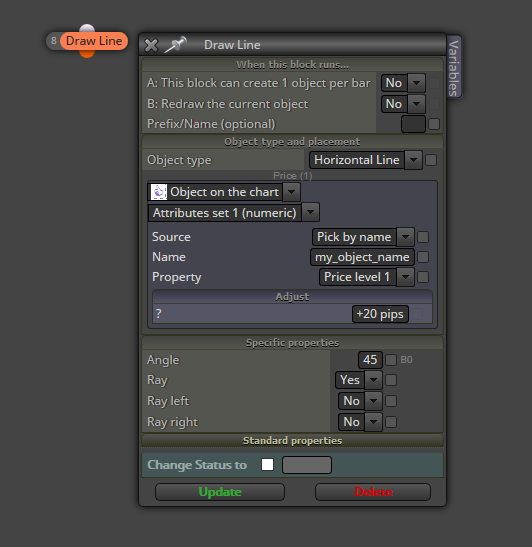Click the Adjust '+20 pips' field
This screenshot has width=532, height=547.
click(380, 314)
